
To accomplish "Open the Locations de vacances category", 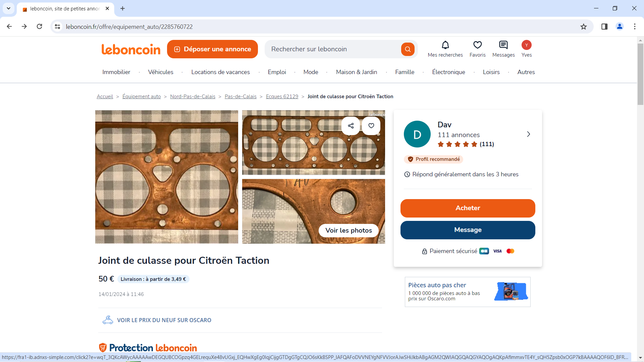I will 220,72.
